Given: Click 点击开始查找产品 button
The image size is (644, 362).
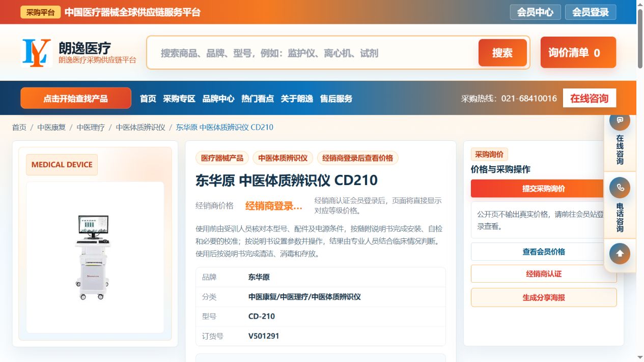Looking at the screenshot, I should tap(76, 98).
